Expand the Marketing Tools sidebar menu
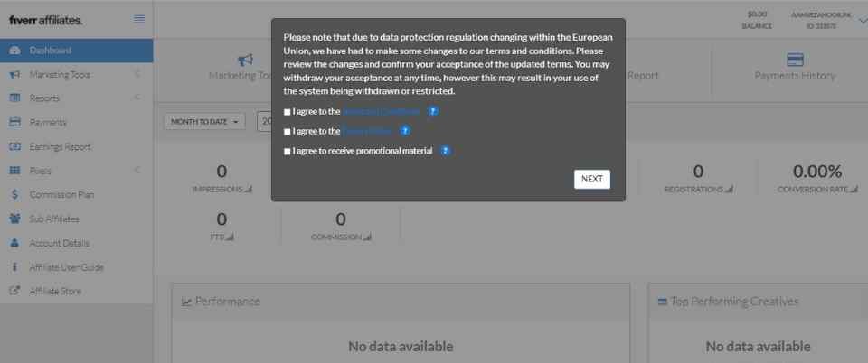 [76, 75]
